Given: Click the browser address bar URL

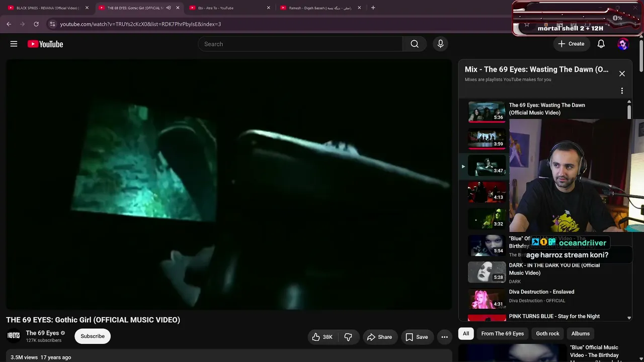Looking at the screenshot, I should [x=140, y=24].
